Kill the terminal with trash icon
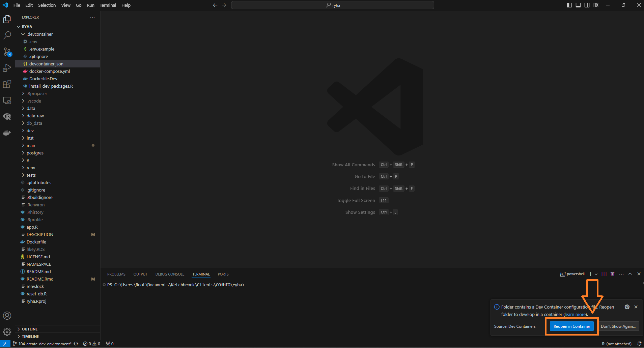The height and width of the screenshot is (348, 644). 613,274
